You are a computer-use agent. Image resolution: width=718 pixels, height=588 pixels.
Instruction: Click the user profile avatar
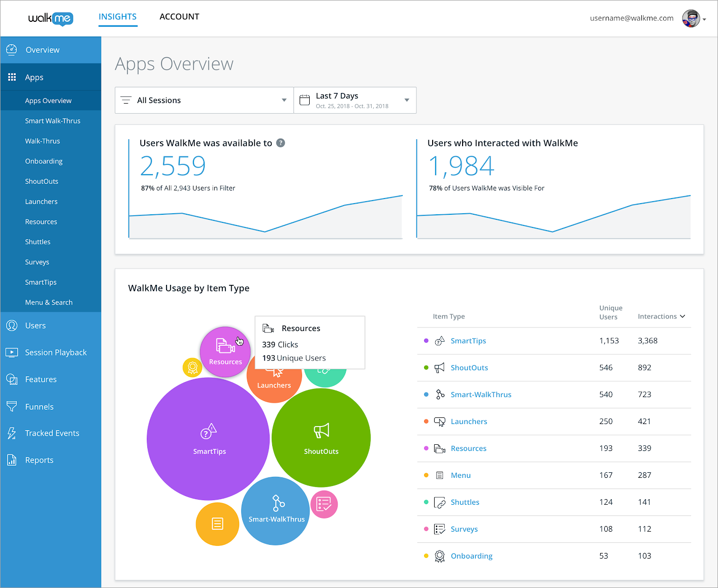point(691,18)
